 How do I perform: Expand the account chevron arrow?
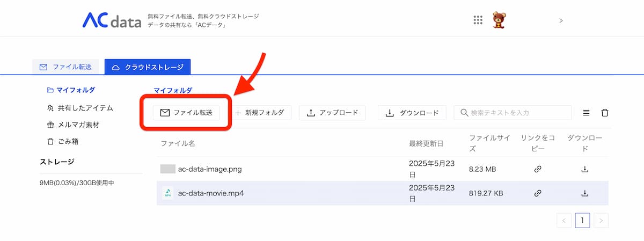click(561, 20)
